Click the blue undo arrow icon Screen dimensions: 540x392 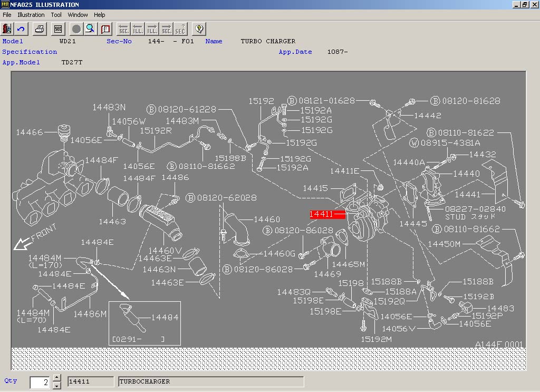pos(22,28)
